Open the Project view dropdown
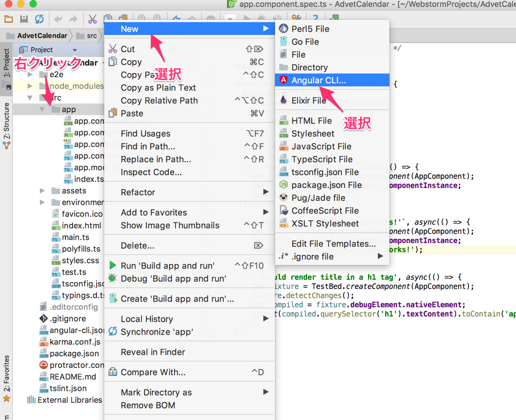The width and height of the screenshot is (516, 420). pos(75,50)
